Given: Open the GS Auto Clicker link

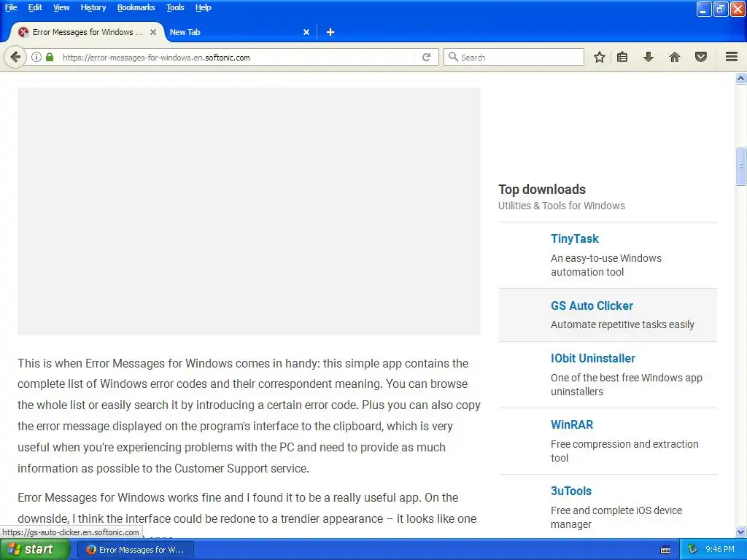Looking at the screenshot, I should coord(592,306).
